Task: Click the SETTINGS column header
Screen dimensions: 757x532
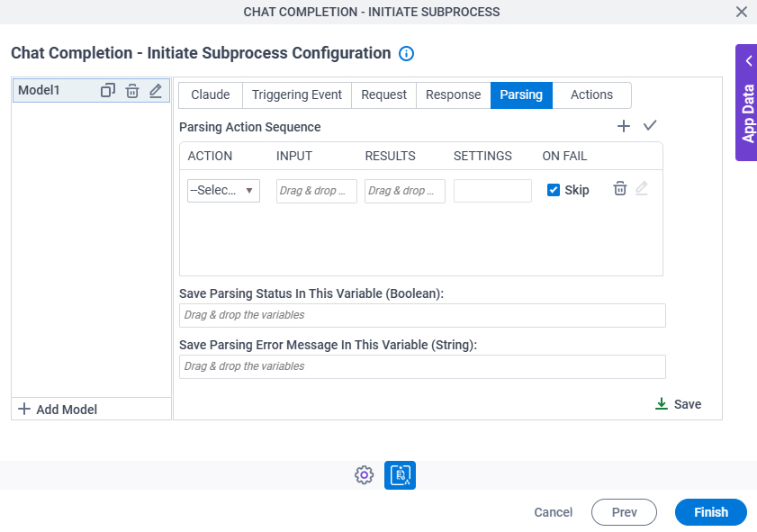Action: coord(482,156)
